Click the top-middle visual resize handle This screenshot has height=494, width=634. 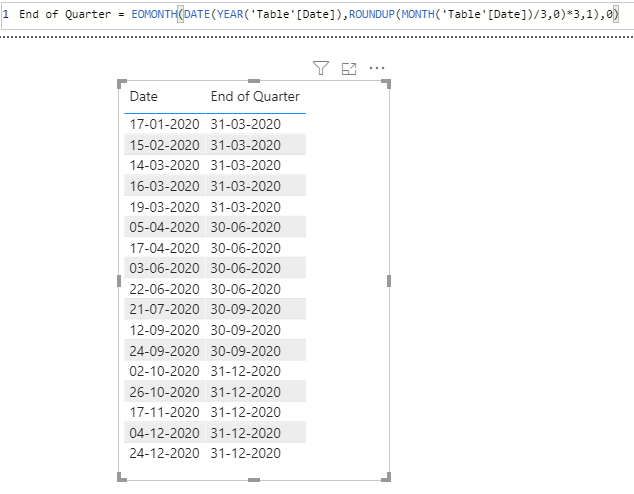254,81
